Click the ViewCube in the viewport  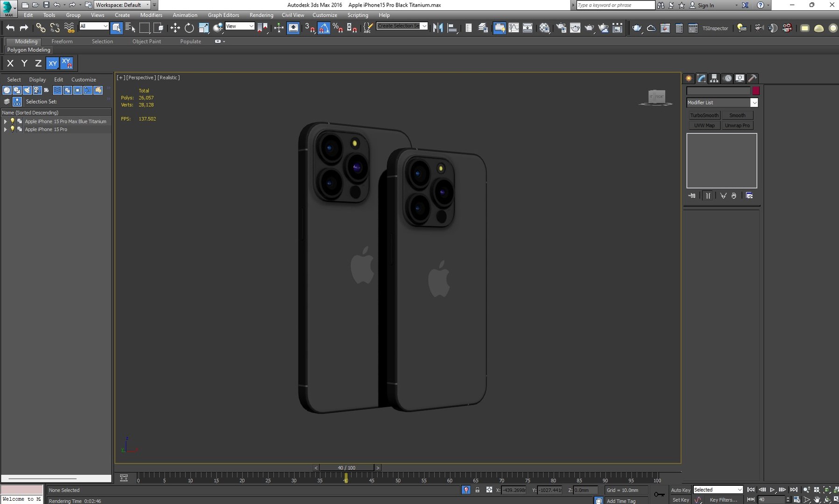pos(656,97)
